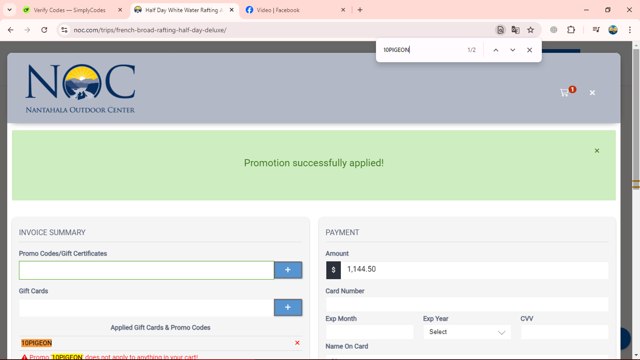Go back to the previous page

[11, 30]
